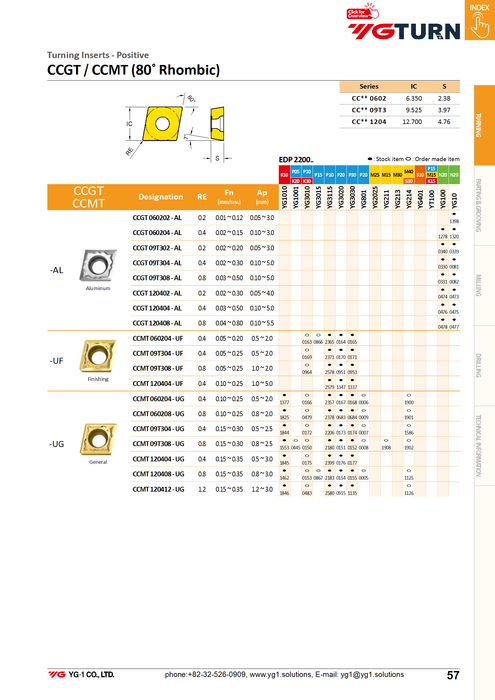Click the Series header in dimension table
The height and width of the screenshot is (700, 495).
[369, 87]
